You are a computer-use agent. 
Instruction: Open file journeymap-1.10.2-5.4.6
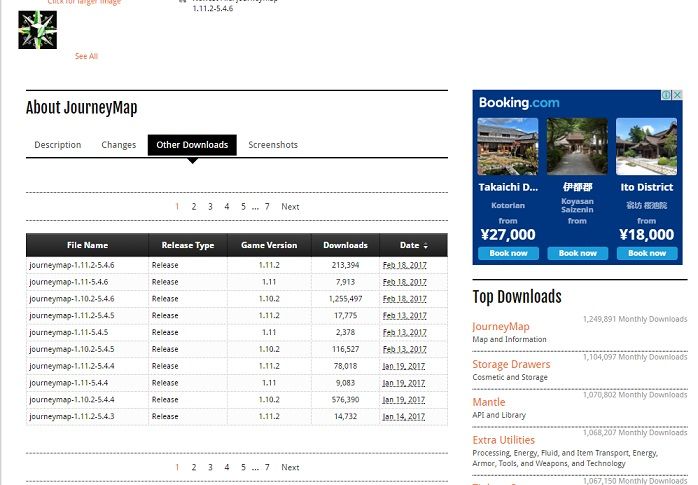click(72, 299)
